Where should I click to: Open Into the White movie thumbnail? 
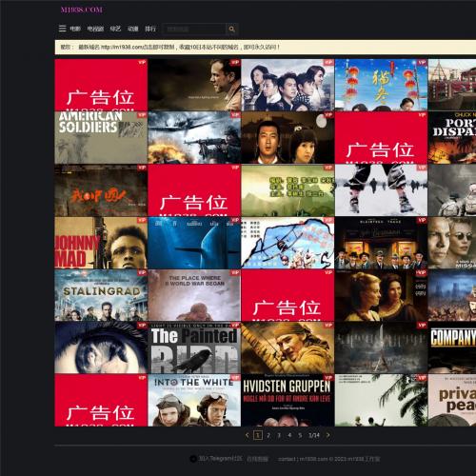tap(194, 401)
